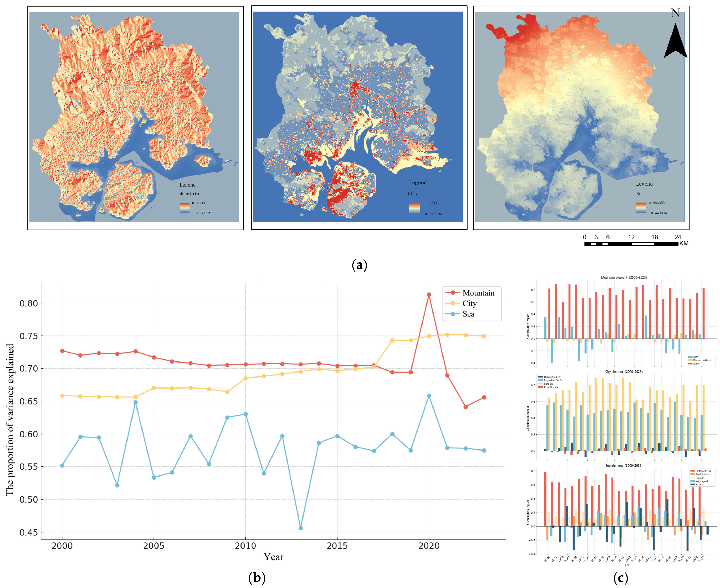The width and height of the screenshot is (720, 588).
Task: Click the 2010 tick label on the line chart
Action: click(x=246, y=546)
